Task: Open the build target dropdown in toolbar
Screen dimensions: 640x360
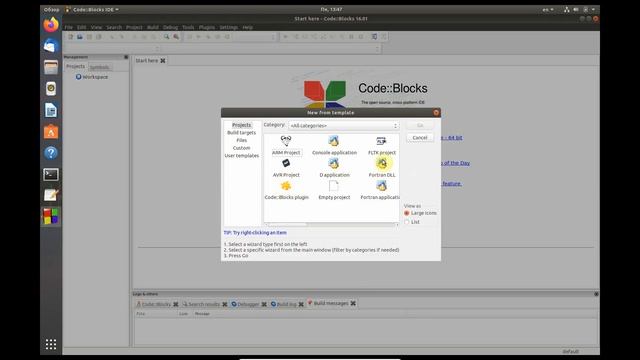Action: pyautogui.click(x=255, y=37)
